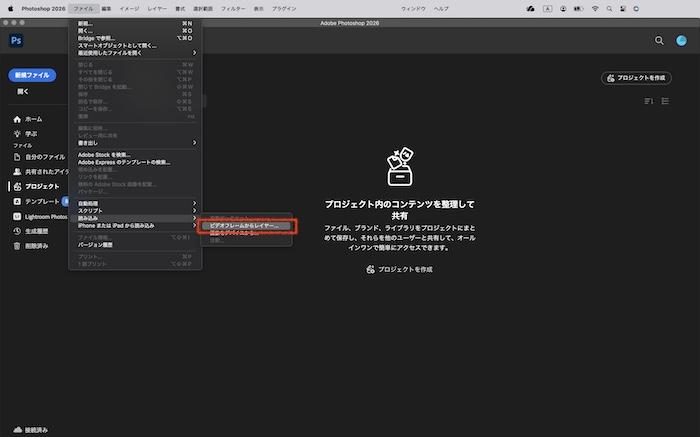
Task: Open 共有されたアイテム shared items section
Action: coord(40,171)
